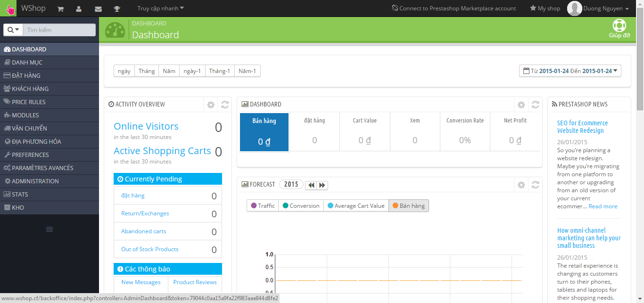Open Forecast panel settings gear
Viewport: 644px width, 303px height.
(521, 185)
